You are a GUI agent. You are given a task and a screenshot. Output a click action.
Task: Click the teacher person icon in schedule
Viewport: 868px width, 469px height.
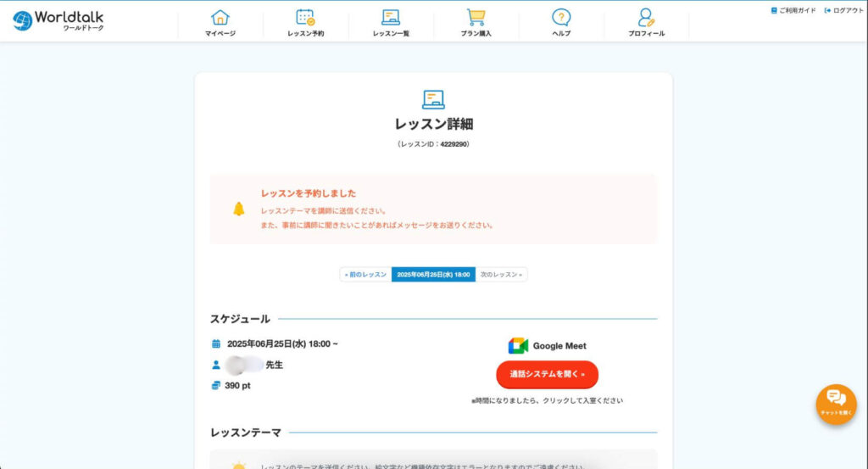216,365
